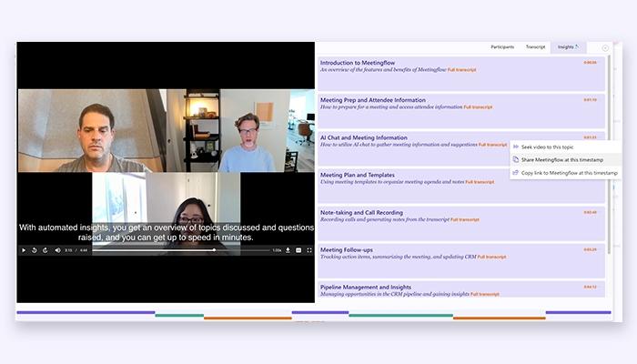Open Full transcript for Meeting Plan and Templates
The width and height of the screenshot is (637, 364).
[480, 182]
